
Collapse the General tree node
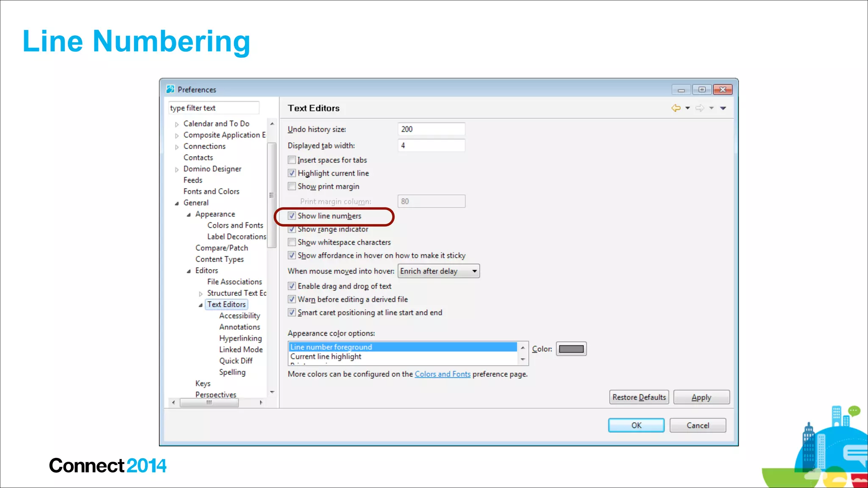pos(177,203)
